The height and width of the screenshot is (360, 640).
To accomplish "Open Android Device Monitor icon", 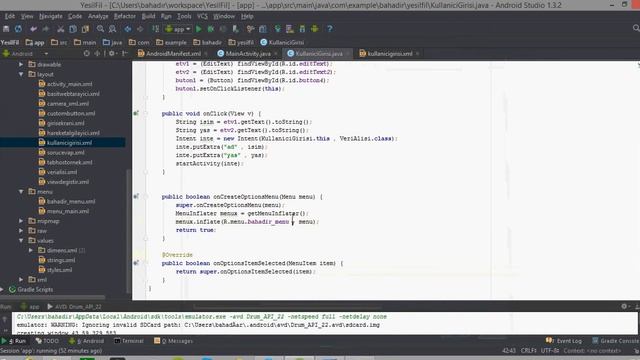I will click(315, 29).
